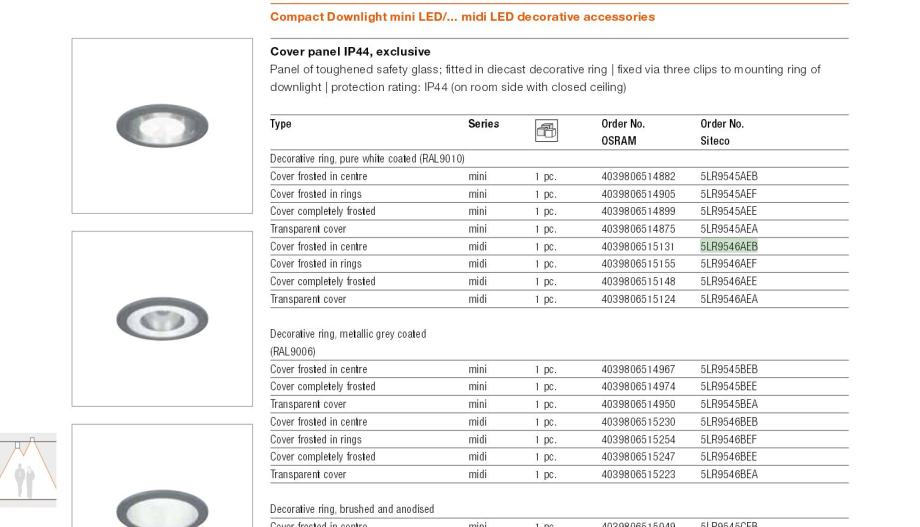Click 'Cover frosted in centre' for 5LR9546AEB
Screen dimensions: 920x527
pyautogui.click(x=319, y=246)
